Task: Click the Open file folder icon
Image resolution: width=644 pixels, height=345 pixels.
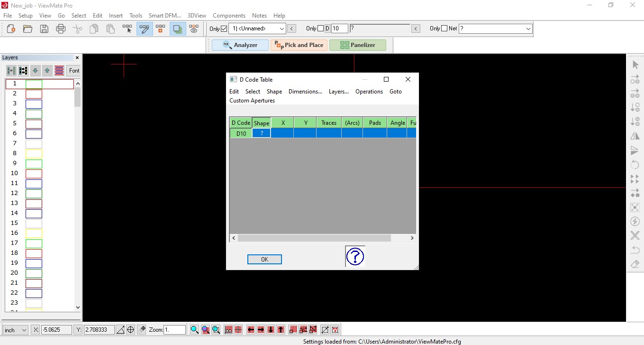Action: point(27,29)
